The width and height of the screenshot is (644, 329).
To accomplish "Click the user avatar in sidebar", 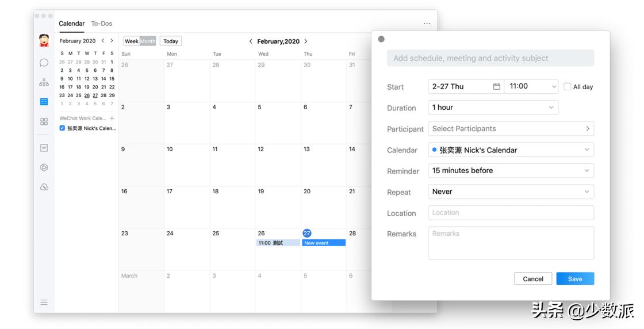I will coord(44,40).
